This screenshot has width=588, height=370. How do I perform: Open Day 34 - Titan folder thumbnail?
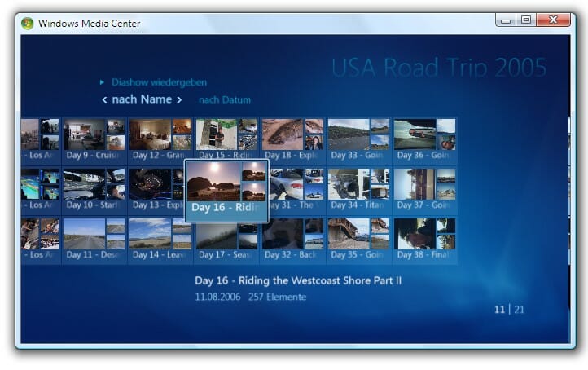pyautogui.click(x=358, y=190)
